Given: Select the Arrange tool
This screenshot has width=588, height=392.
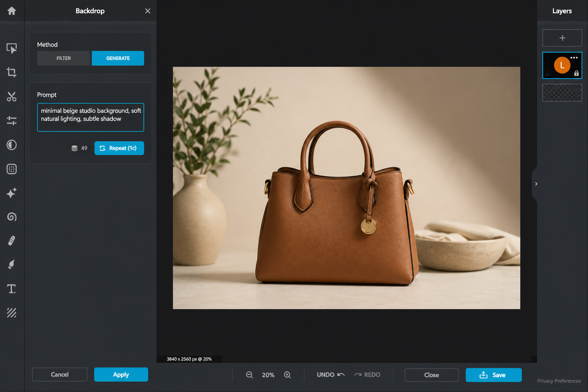Looking at the screenshot, I should pyautogui.click(x=11, y=48).
